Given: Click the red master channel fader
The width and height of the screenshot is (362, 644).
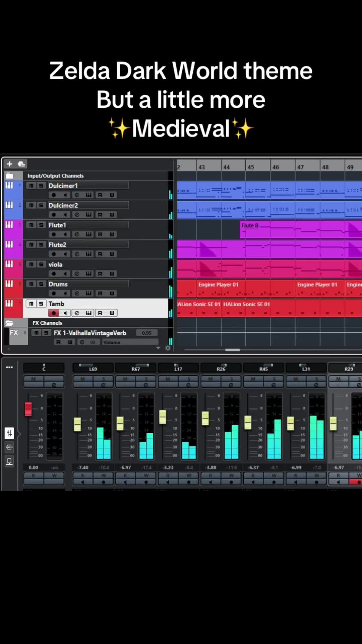Looking at the screenshot, I should pyautogui.click(x=28, y=409).
